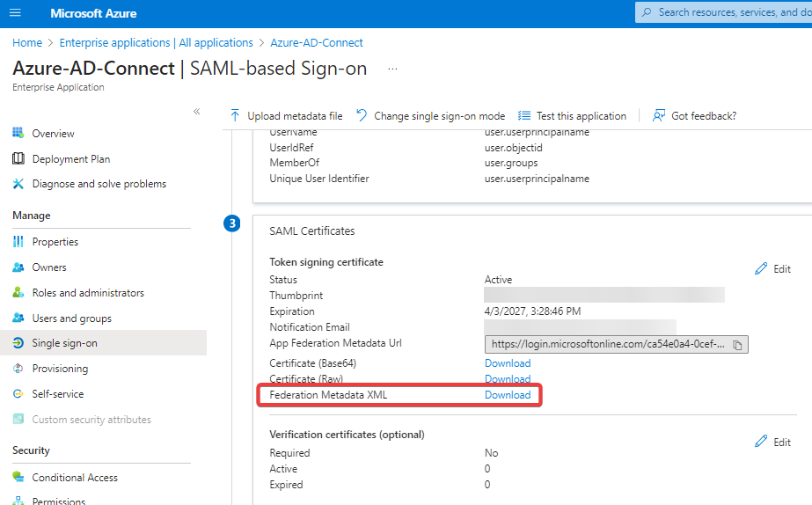Click the Upload metadata file arrow icon
This screenshot has width=812, height=505.
coord(235,115)
